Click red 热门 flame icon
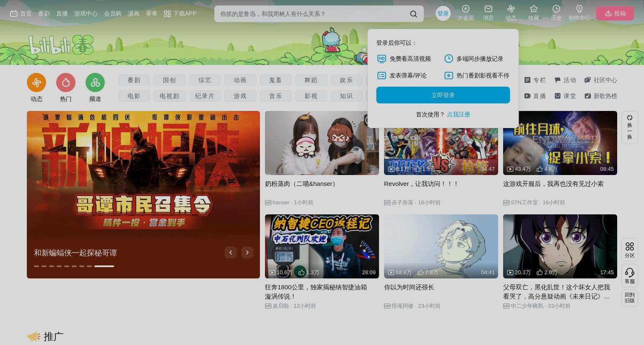 66,82
